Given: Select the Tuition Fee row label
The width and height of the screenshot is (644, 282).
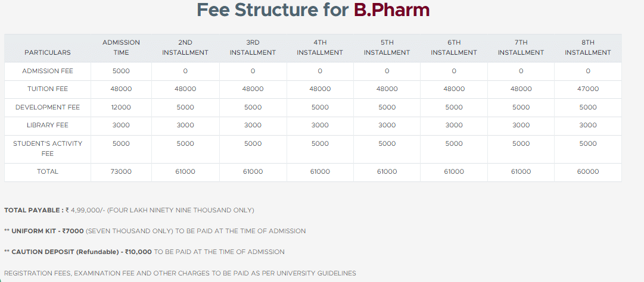Looking at the screenshot, I should click(48, 89).
